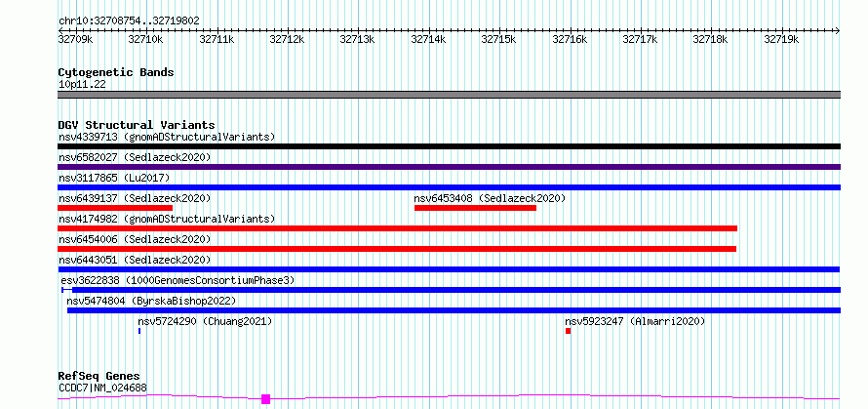Click the nsv6439137 Sedlazeck2020 label
This screenshot has height=409, width=868.
pyautogui.click(x=135, y=198)
